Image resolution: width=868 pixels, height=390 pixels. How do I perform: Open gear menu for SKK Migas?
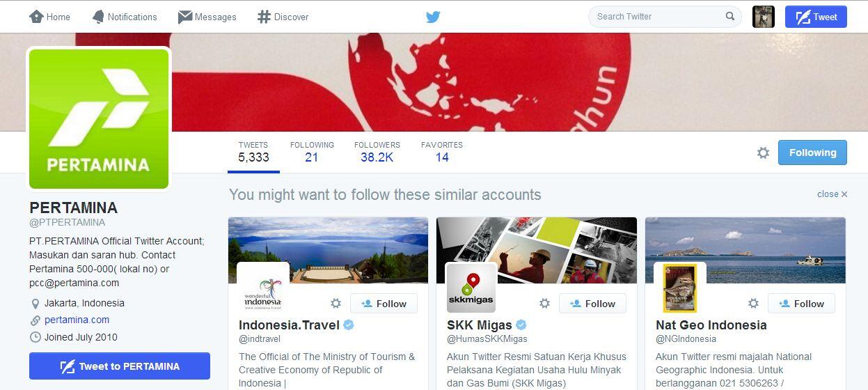tap(544, 304)
